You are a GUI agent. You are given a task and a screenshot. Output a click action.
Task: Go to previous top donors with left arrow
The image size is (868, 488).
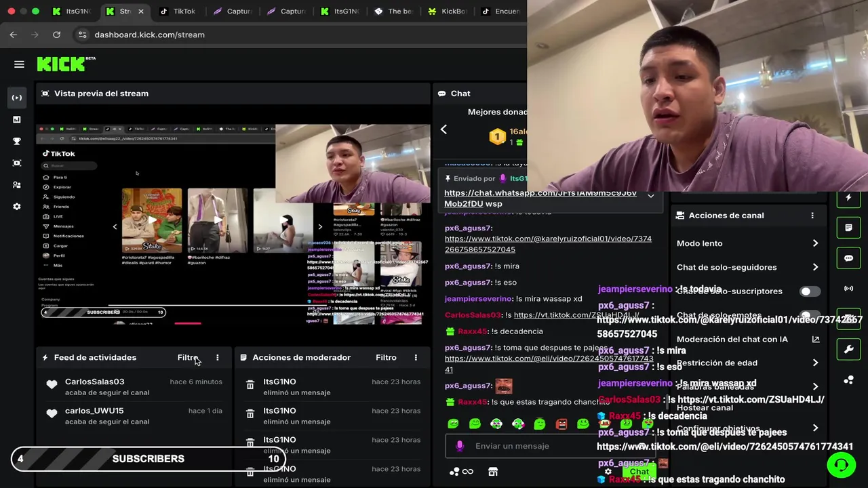443,129
